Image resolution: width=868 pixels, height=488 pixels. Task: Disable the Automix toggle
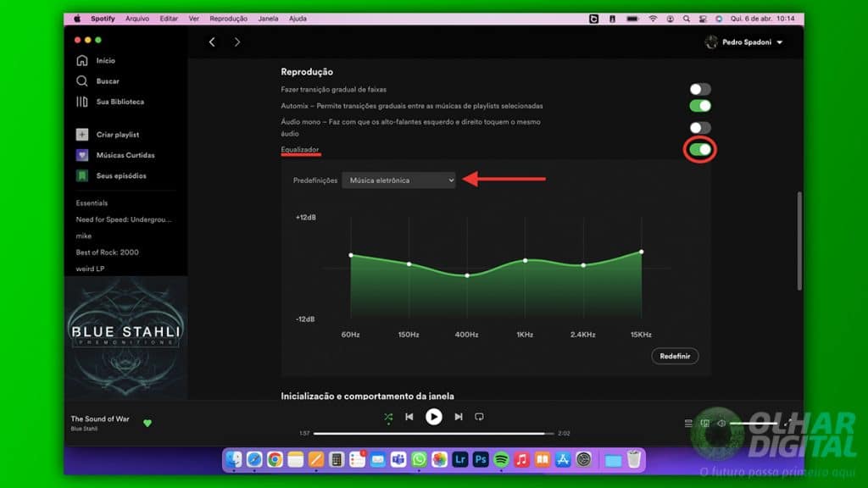[x=700, y=106]
